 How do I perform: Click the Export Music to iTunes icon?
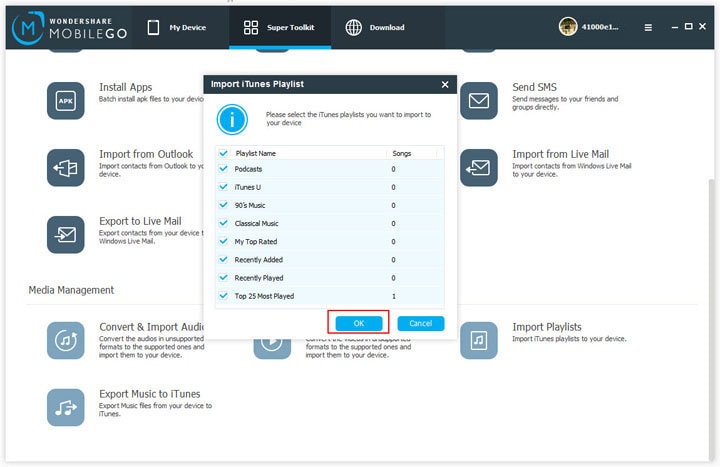[x=66, y=407]
